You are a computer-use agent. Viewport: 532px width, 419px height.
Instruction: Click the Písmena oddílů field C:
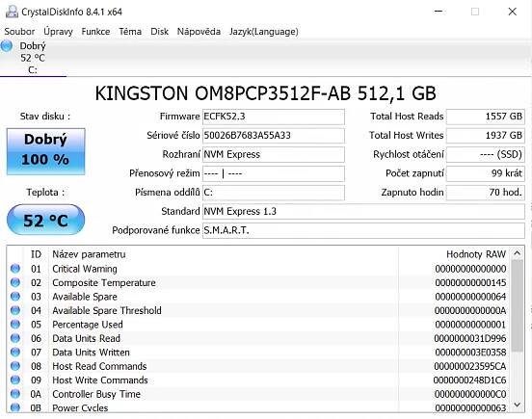click(274, 193)
